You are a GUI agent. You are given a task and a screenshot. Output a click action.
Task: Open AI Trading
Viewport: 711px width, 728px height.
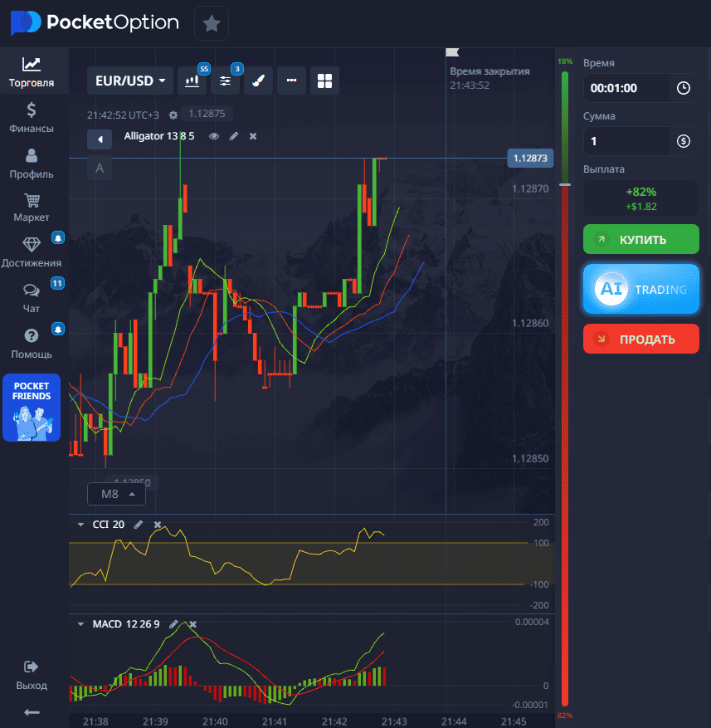click(641, 289)
